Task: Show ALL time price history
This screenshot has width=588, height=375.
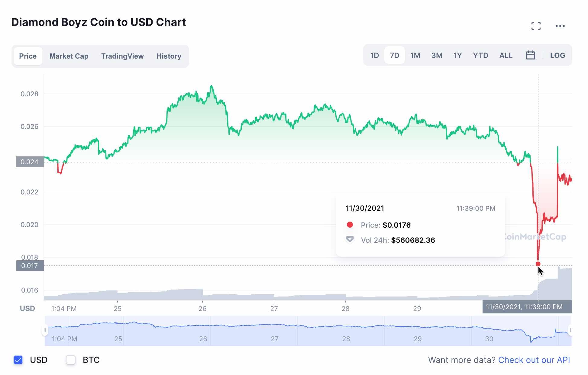Action: (506, 56)
